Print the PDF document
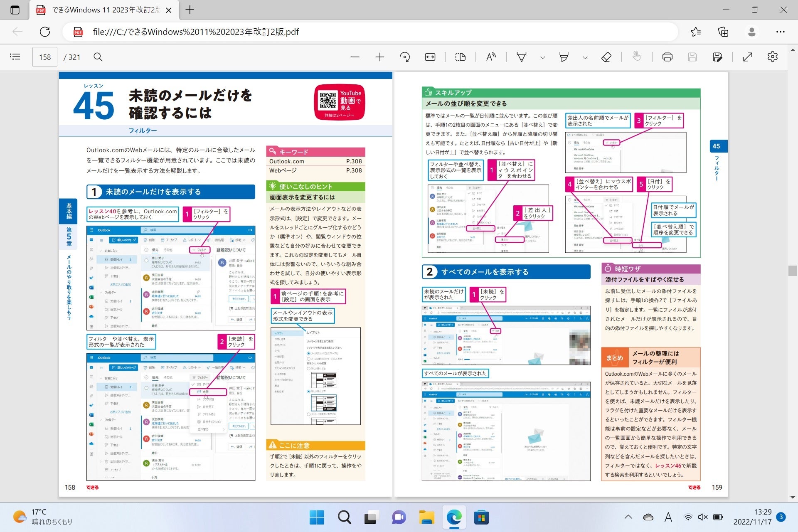 click(x=667, y=57)
